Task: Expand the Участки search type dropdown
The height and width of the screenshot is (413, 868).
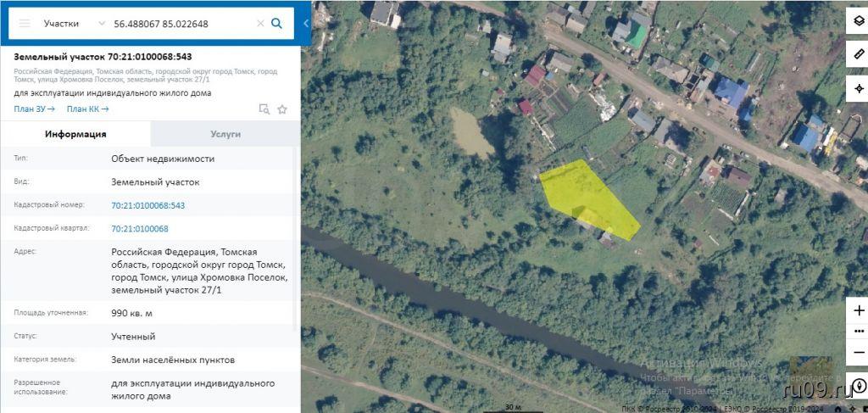Action: click(102, 24)
